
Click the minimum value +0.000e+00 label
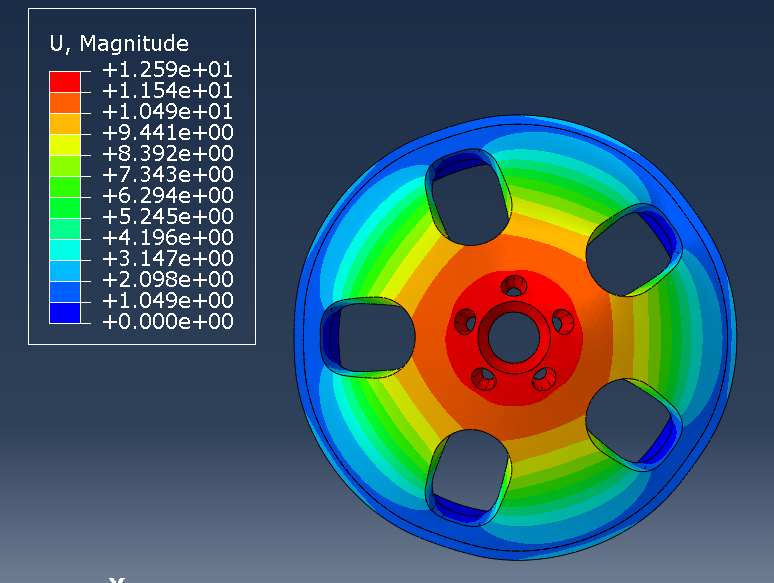pos(167,322)
